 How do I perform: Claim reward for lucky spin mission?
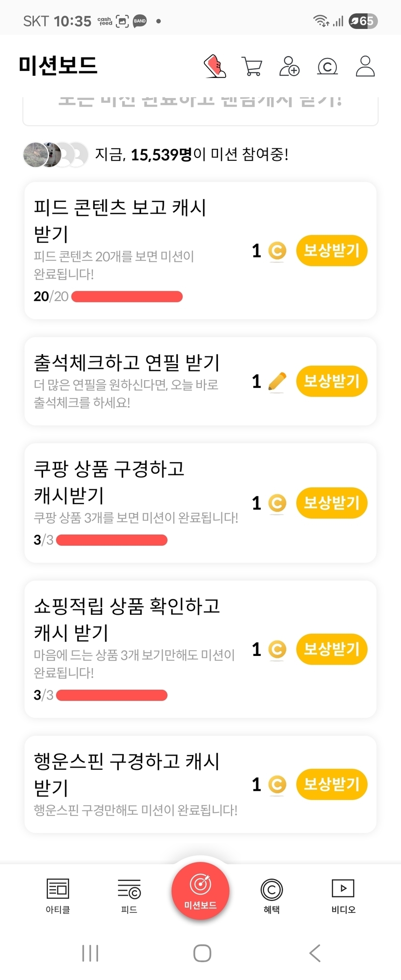pyautogui.click(x=331, y=784)
